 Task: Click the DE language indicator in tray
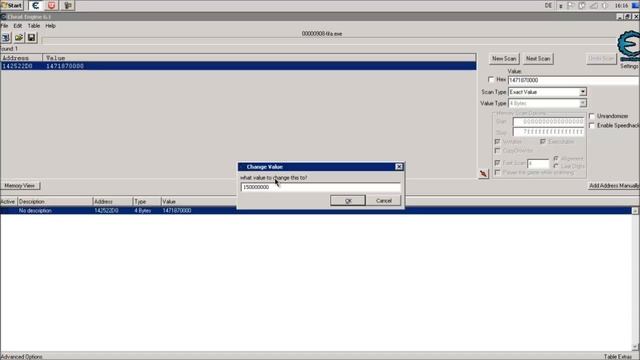[x=548, y=5]
